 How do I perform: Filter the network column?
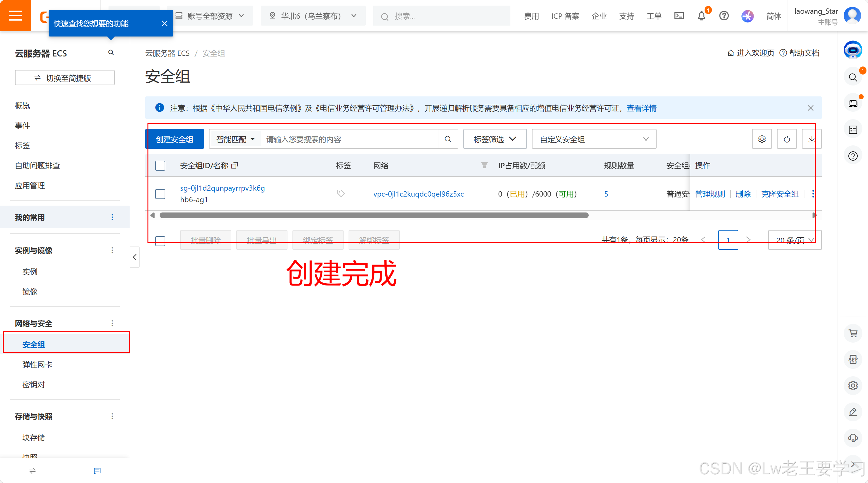point(484,165)
